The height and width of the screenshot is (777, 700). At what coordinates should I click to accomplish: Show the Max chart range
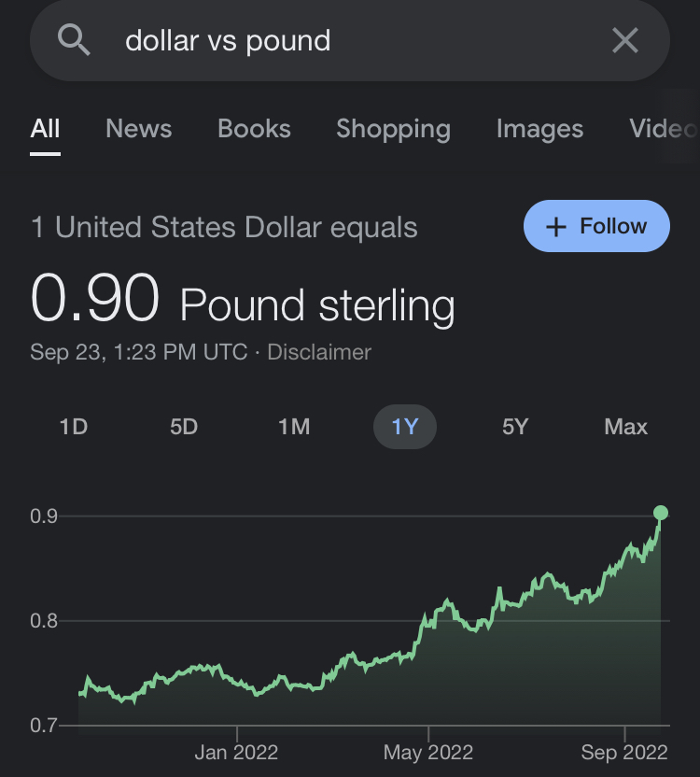625,427
